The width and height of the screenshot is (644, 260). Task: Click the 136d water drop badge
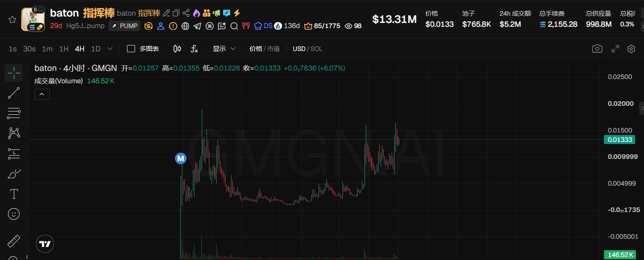click(287, 26)
